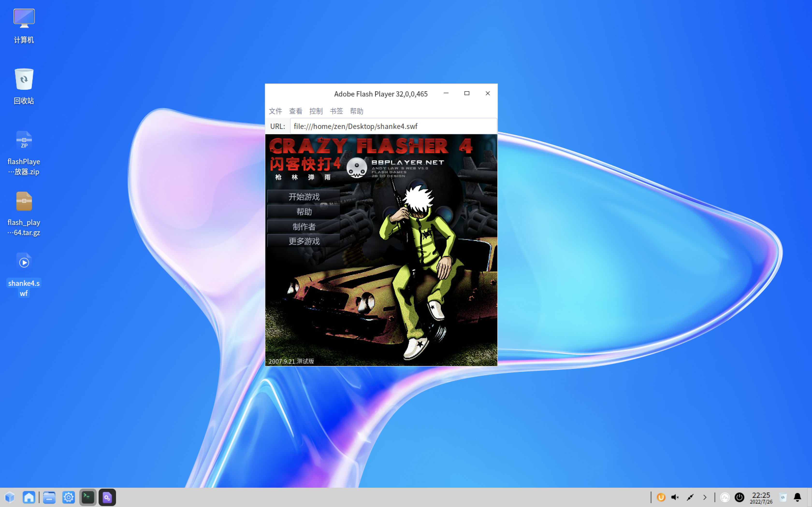The height and width of the screenshot is (507, 812).
Task: Start the game with 开始游戏
Action: [x=304, y=197]
